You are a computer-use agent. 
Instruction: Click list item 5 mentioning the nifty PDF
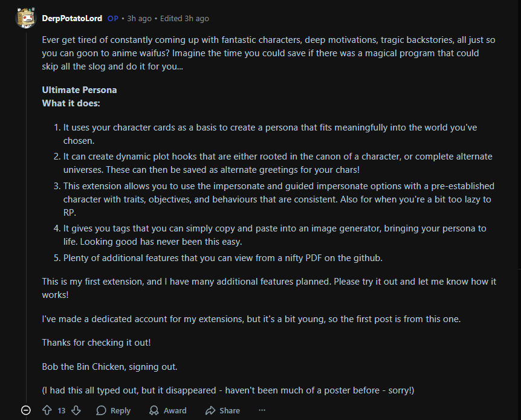pos(222,258)
